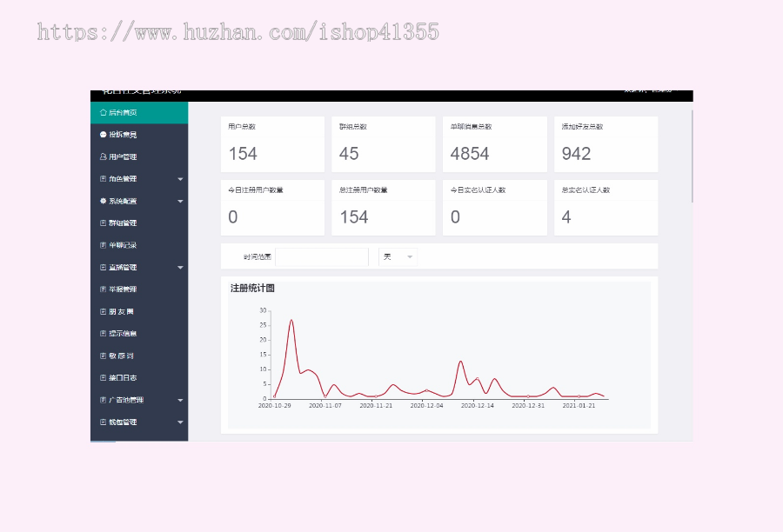Open 举报管理 sidebar icon

pyautogui.click(x=103, y=289)
